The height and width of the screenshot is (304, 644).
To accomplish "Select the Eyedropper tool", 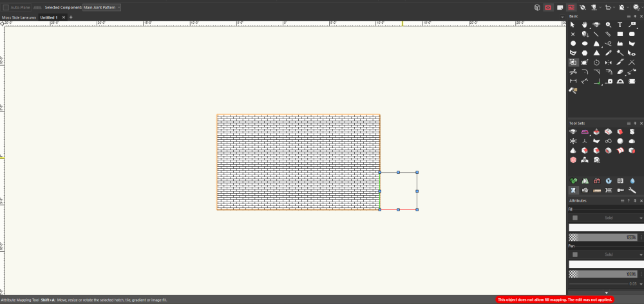I will pos(608,53).
